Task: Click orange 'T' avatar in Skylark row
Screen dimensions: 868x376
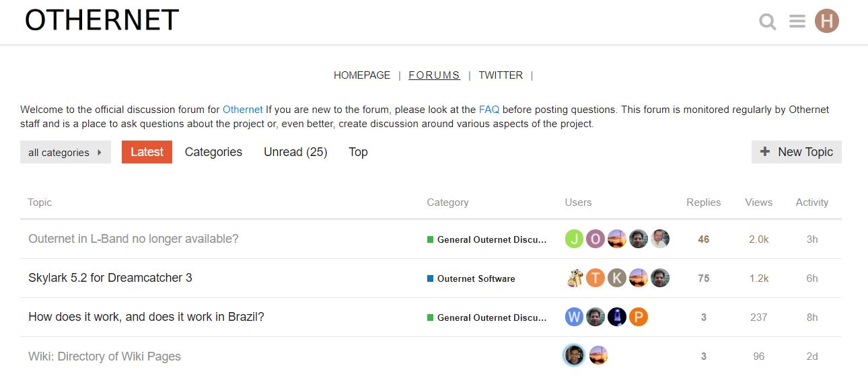Action: [x=595, y=278]
